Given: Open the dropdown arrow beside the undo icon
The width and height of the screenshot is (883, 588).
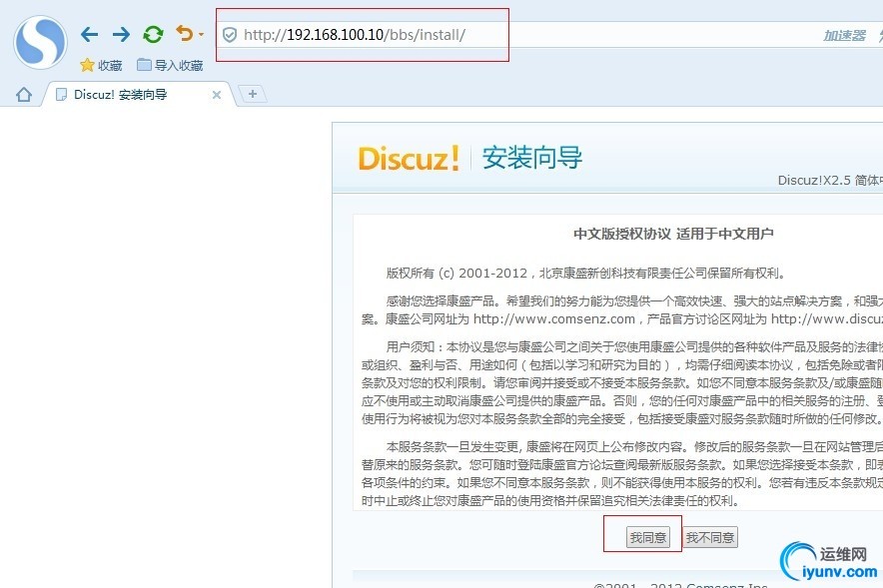Looking at the screenshot, I should pyautogui.click(x=201, y=35).
